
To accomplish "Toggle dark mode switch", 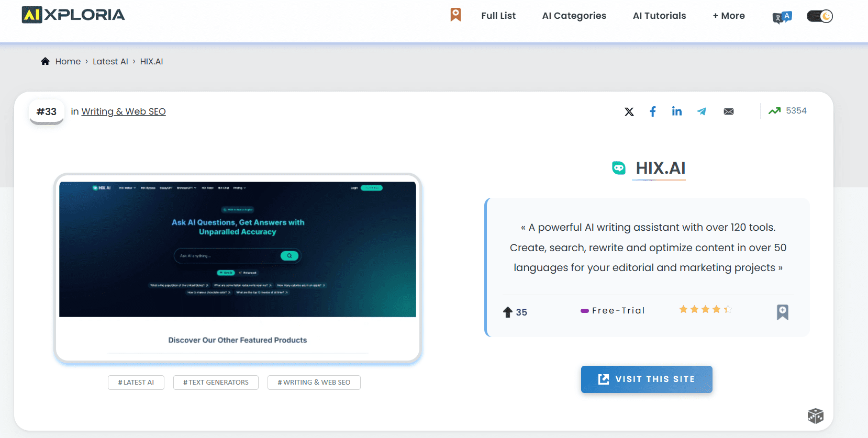I will click(819, 16).
